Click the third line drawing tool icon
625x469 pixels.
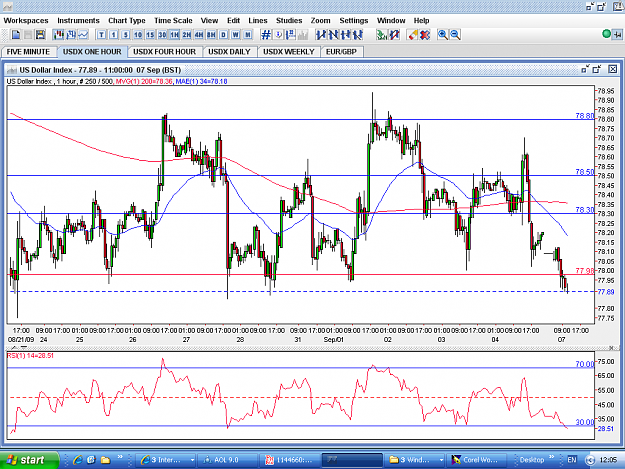coord(345,35)
